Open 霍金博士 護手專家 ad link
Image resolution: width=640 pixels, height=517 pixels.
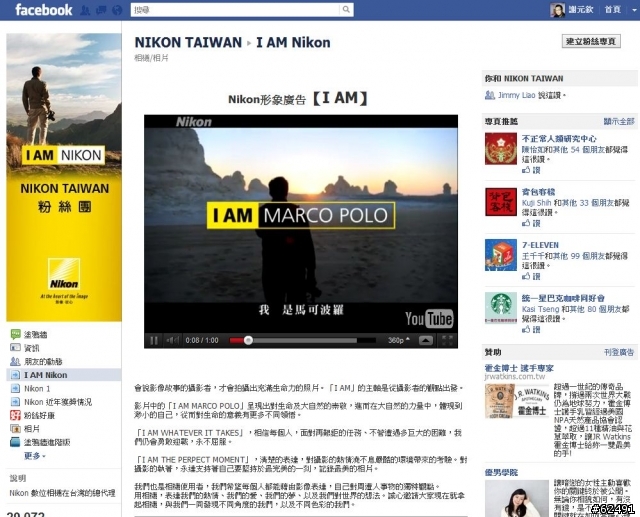click(x=519, y=368)
